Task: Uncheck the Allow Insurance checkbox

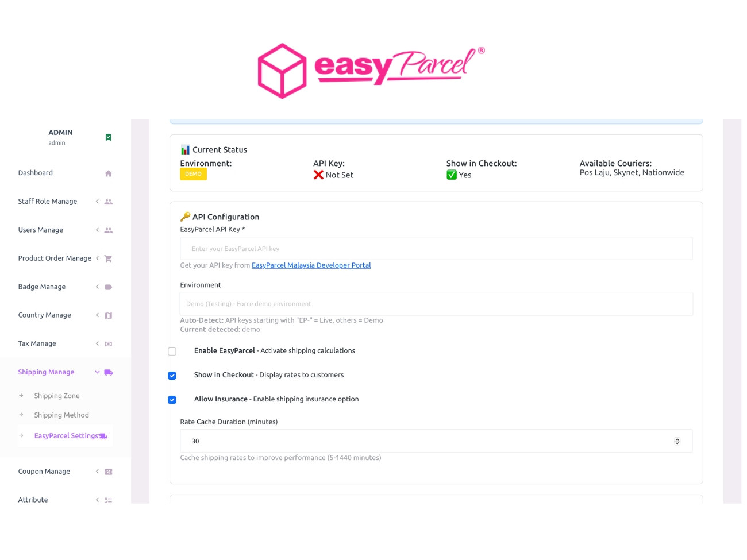Action: pyautogui.click(x=172, y=400)
